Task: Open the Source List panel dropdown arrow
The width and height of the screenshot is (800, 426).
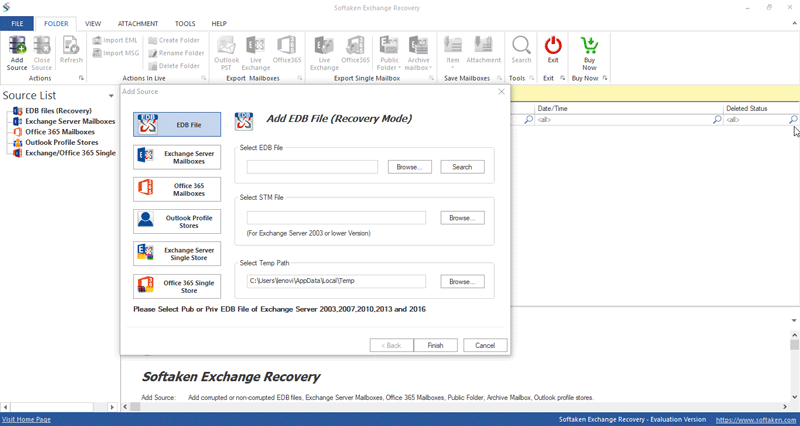Action: tap(111, 96)
